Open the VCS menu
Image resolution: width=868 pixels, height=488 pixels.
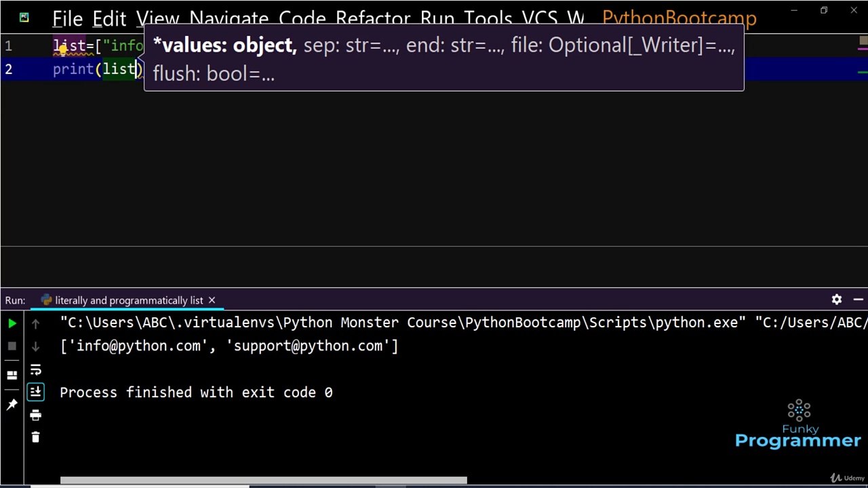tap(540, 19)
